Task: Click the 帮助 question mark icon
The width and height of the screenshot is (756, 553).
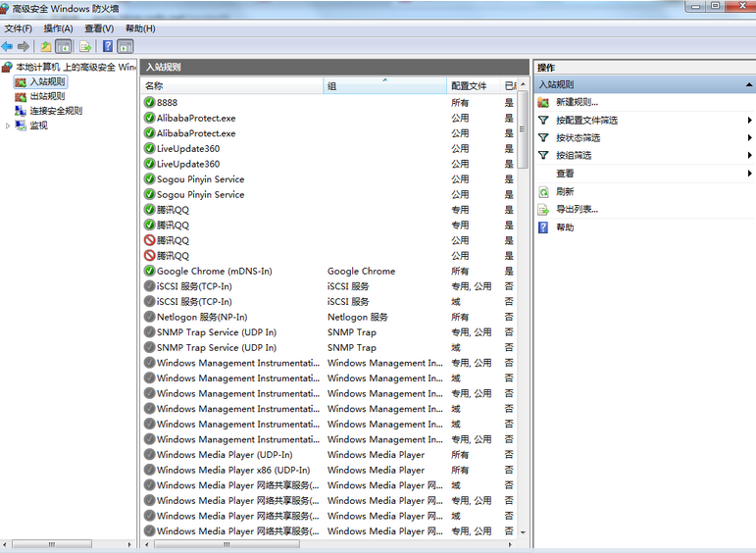Action: coord(543,227)
